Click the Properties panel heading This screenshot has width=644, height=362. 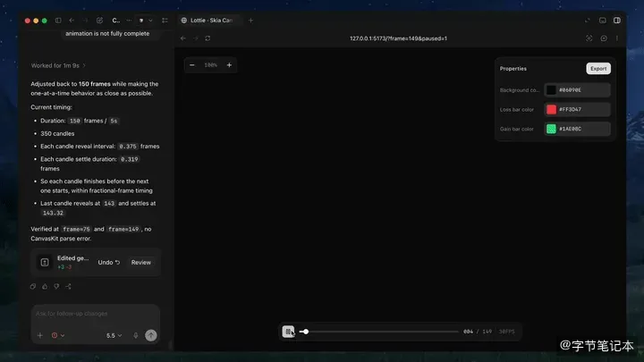click(x=513, y=69)
